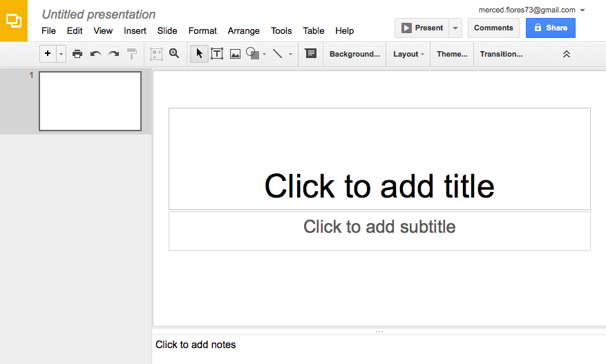Redo the last action
This screenshot has height=364, width=606.
pyautogui.click(x=113, y=54)
